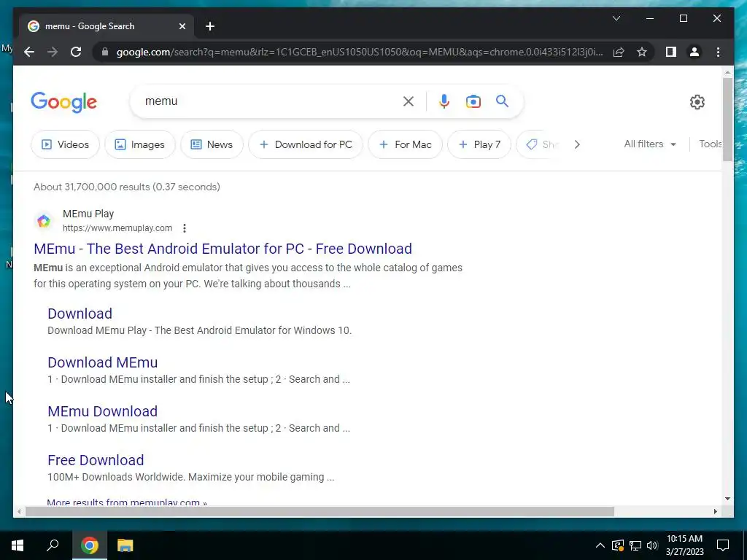Click the Chrome taskbar icon

point(90,545)
